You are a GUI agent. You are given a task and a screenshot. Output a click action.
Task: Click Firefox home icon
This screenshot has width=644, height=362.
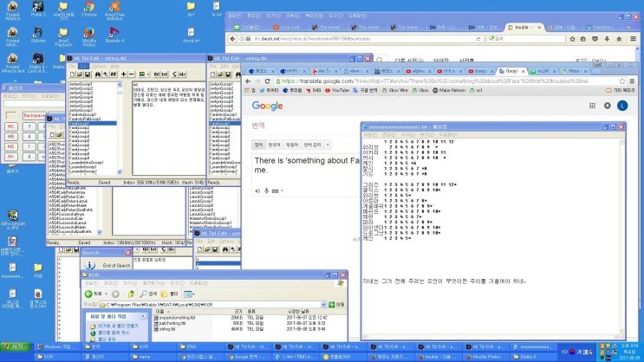click(x=619, y=39)
